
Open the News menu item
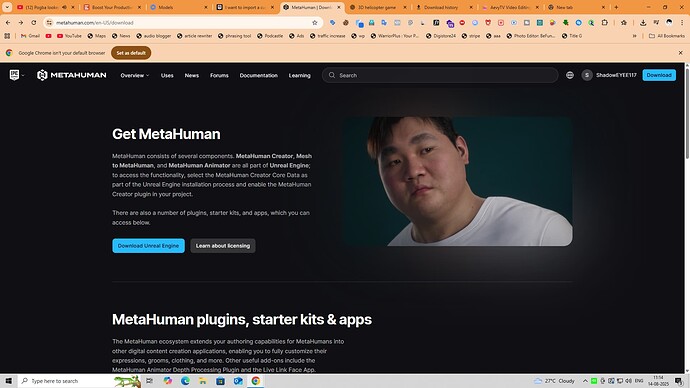(192, 75)
